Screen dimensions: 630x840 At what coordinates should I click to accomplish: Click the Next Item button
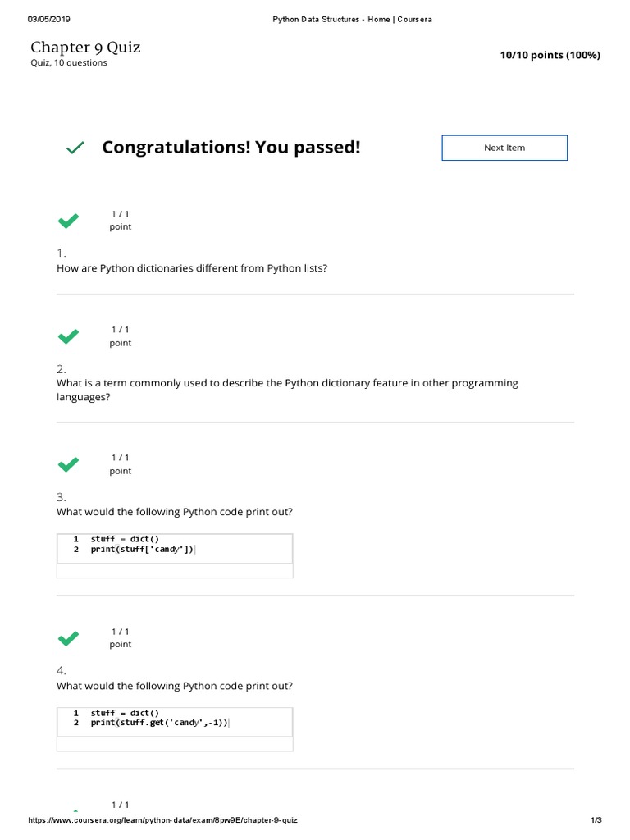tap(504, 148)
